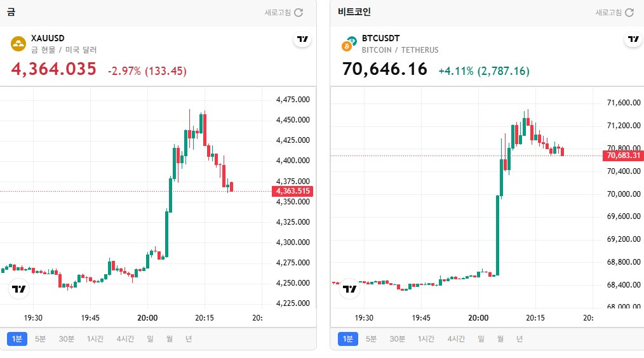This screenshot has height=358, width=644.
Task: Choose 년 (yearly) interval on Bitcoin chart
Action: (x=520, y=339)
